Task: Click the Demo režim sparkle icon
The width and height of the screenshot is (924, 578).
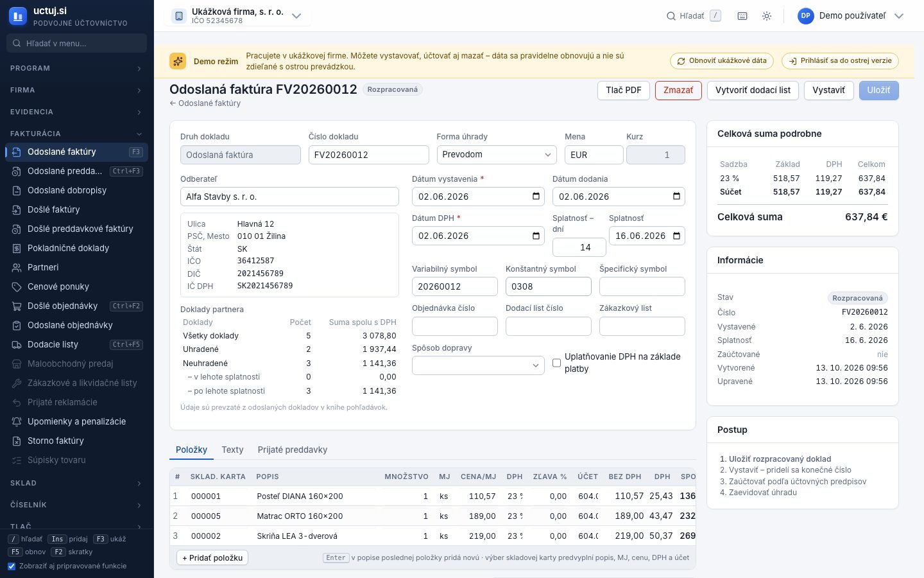Action: pyautogui.click(x=178, y=61)
